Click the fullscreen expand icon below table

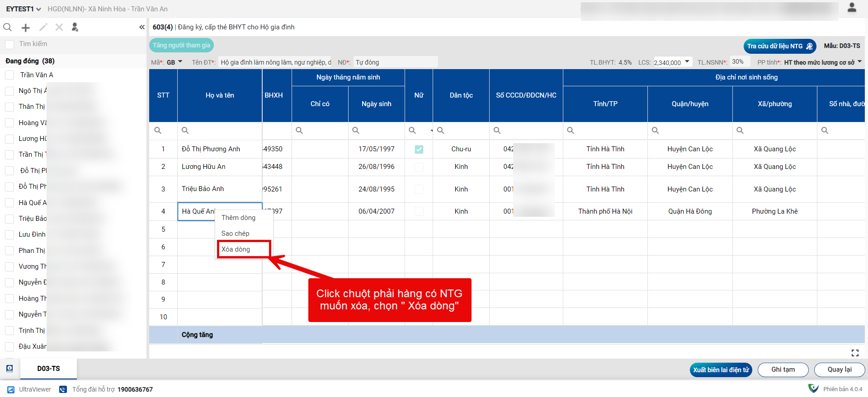[x=855, y=353]
